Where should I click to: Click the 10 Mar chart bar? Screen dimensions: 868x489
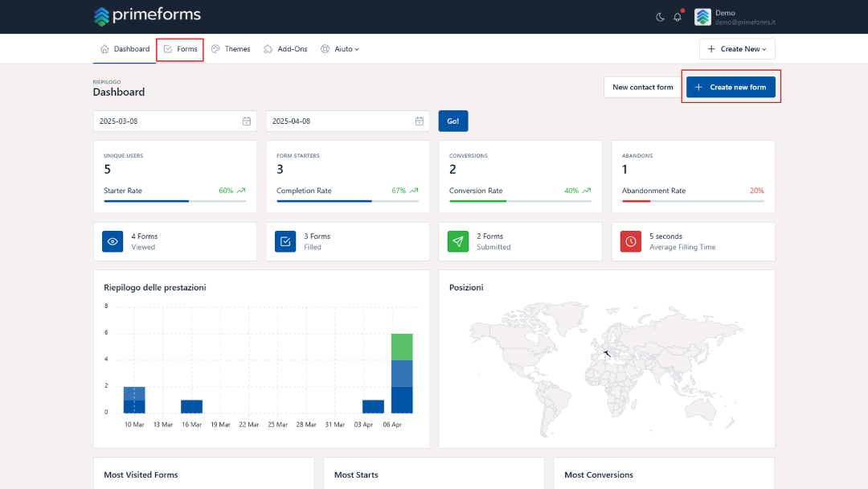(x=134, y=400)
